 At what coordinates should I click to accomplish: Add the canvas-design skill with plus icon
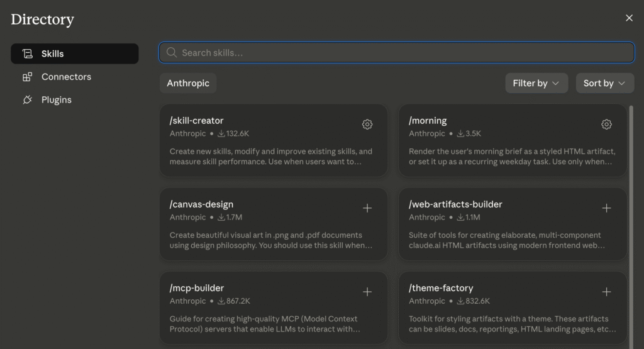367,208
